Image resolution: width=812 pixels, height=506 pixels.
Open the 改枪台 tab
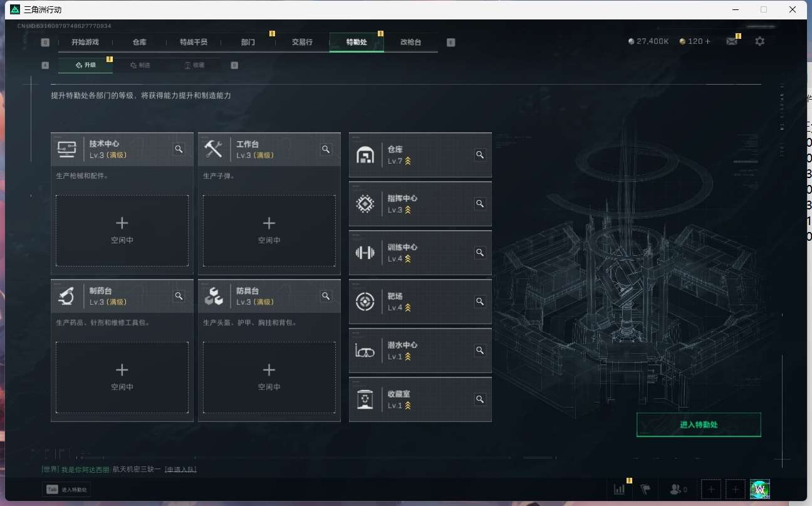point(411,42)
